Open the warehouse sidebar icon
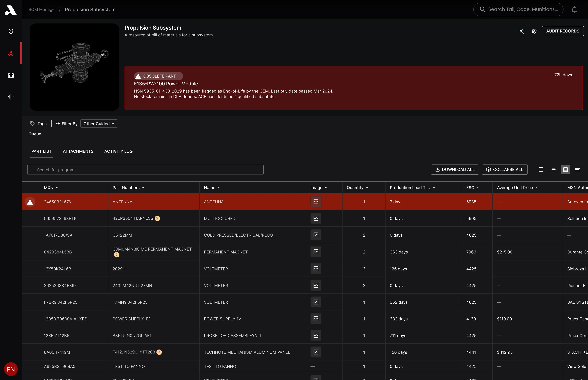The width and height of the screenshot is (588, 380). [11, 75]
